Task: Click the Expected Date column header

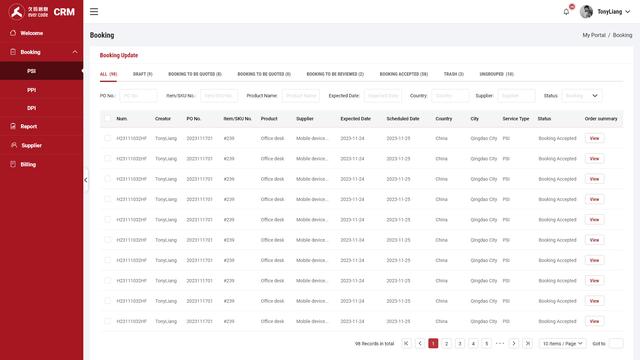Action: (x=356, y=118)
